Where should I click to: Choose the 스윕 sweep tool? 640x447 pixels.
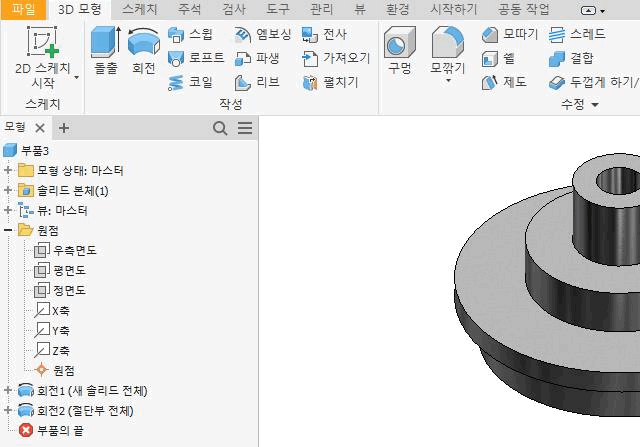[190, 34]
